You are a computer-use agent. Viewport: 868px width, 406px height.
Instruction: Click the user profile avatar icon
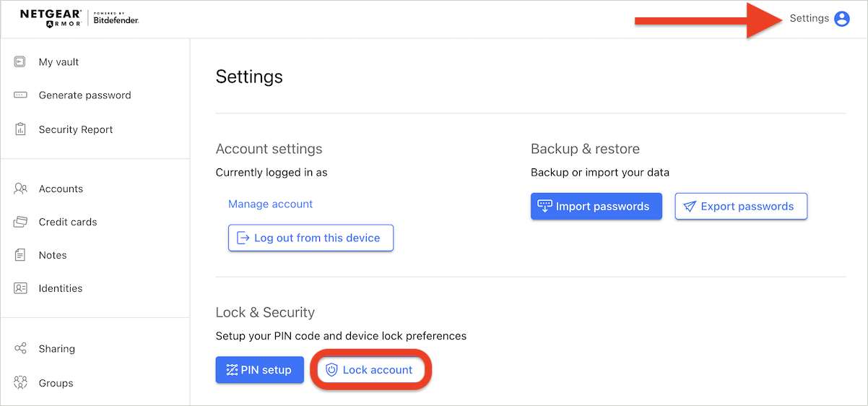coord(842,19)
